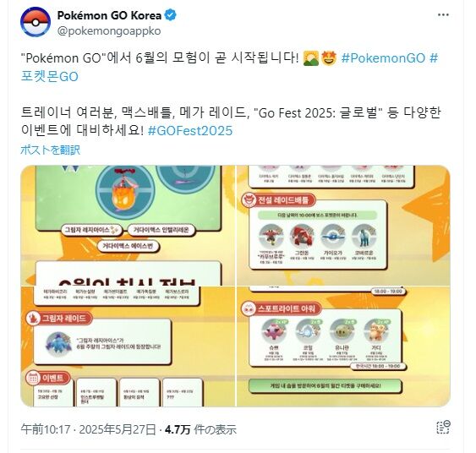Open the bottom-right image showing 스포트라이트 아워
476x453 pixels.
coord(343,347)
